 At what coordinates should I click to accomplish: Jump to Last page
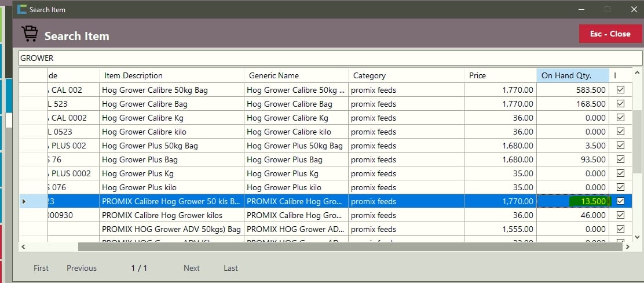[x=230, y=268]
